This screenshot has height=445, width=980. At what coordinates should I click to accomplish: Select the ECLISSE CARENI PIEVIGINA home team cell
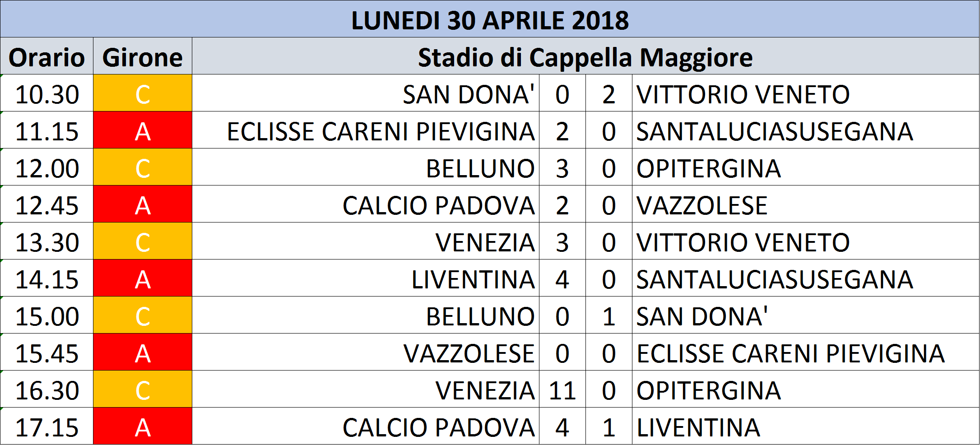[366, 130]
